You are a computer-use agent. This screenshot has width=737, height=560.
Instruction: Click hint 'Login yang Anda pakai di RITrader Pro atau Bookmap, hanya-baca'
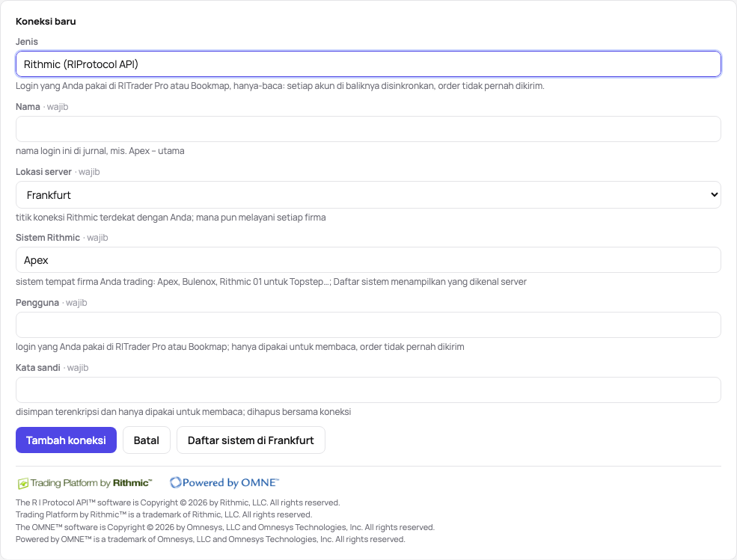pyautogui.click(x=280, y=85)
